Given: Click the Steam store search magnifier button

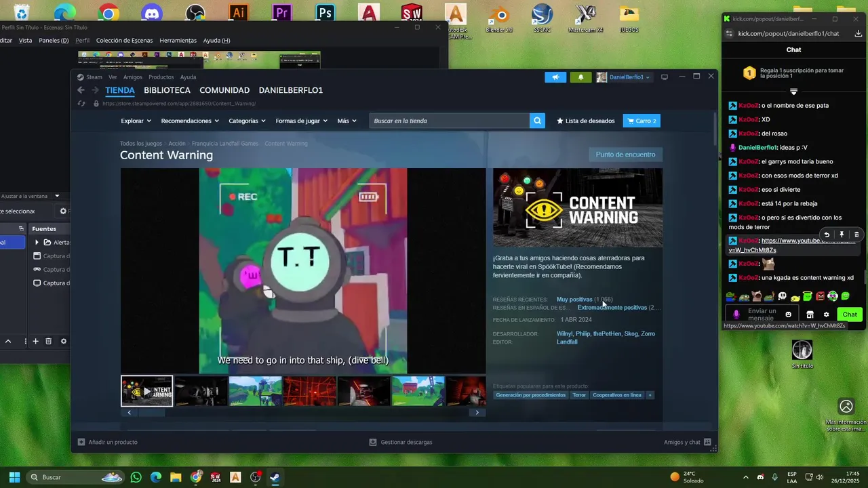Looking at the screenshot, I should (537, 121).
